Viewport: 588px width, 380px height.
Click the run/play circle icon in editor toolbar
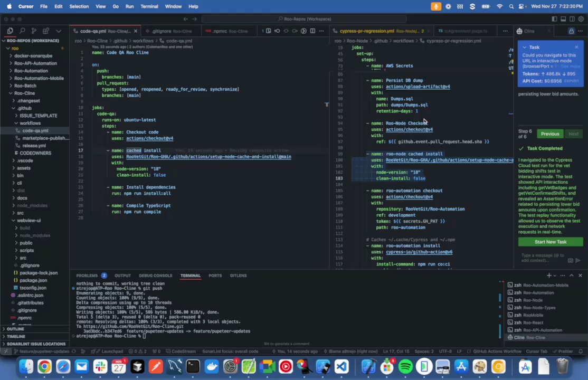point(304,31)
